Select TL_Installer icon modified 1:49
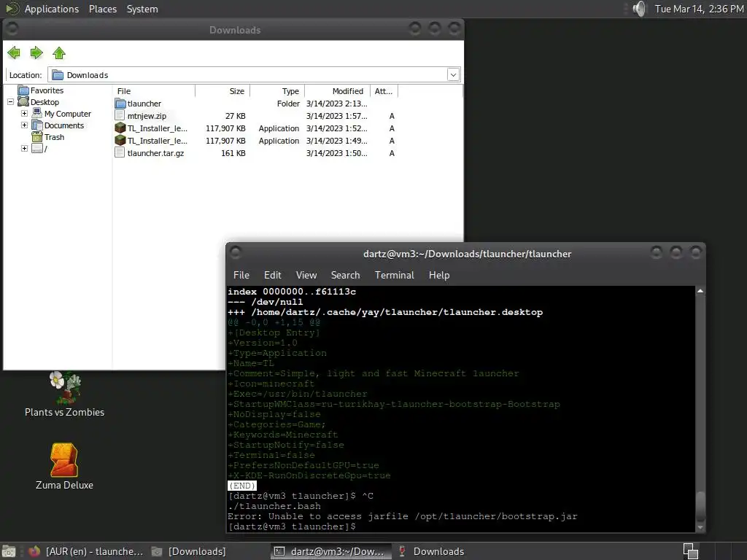Screen dimensions: 747x560 tap(120, 141)
